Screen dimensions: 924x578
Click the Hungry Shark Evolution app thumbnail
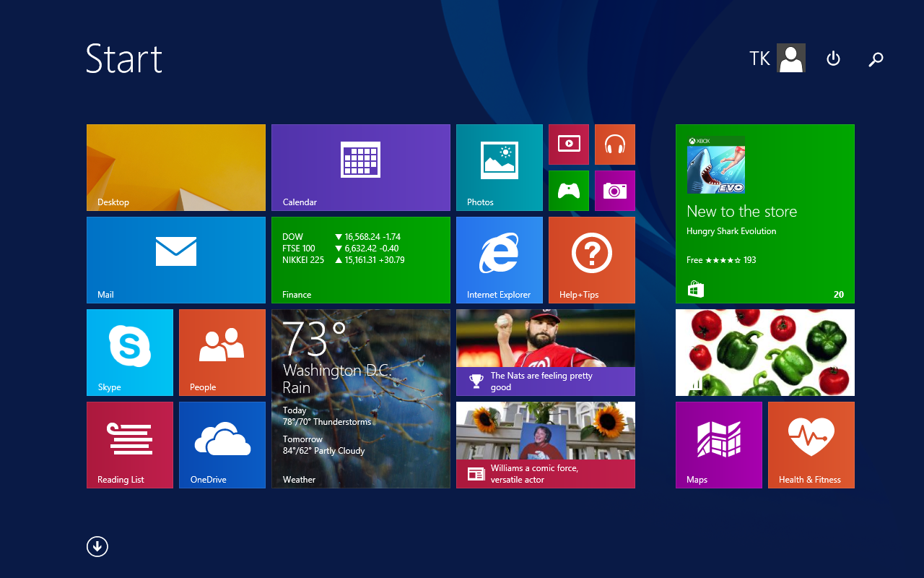pyautogui.click(x=716, y=165)
